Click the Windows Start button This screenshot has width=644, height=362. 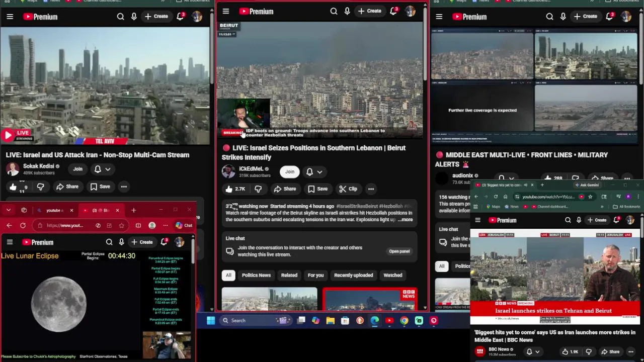[x=211, y=320]
